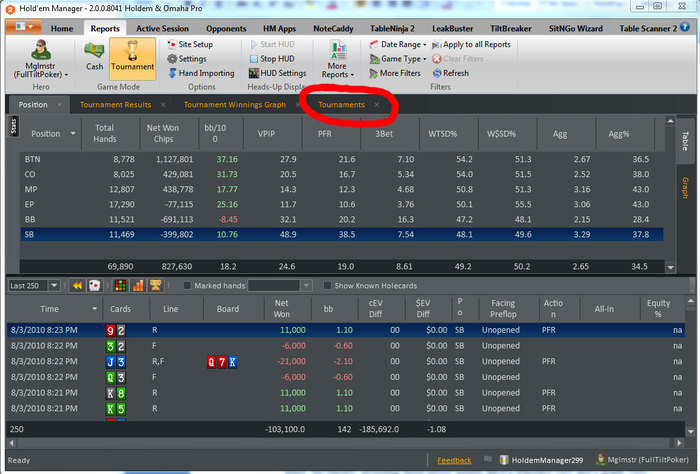Click the orange bar chart icon
Image resolution: width=700 pixels, height=474 pixels.
(138, 286)
